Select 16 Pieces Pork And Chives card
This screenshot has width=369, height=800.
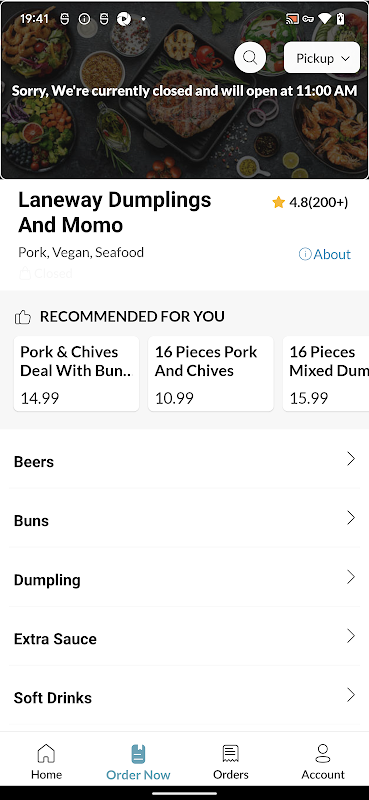coord(211,373)
